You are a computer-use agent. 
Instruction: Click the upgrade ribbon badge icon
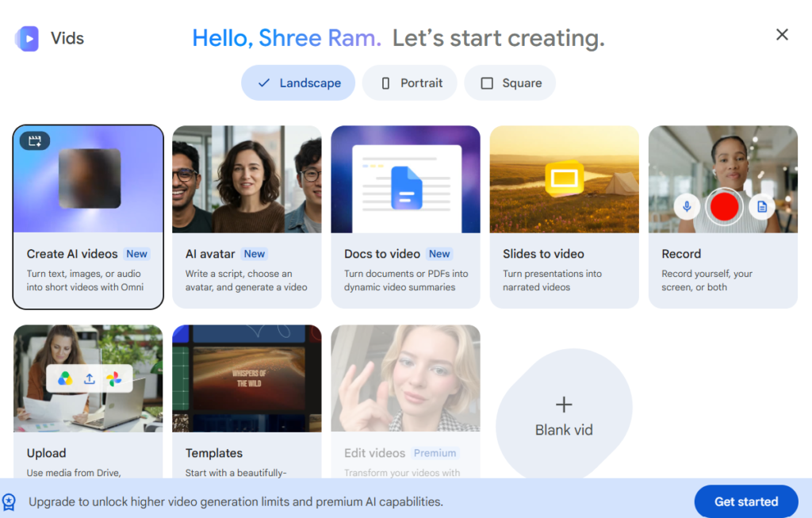(x=9, y=501)
